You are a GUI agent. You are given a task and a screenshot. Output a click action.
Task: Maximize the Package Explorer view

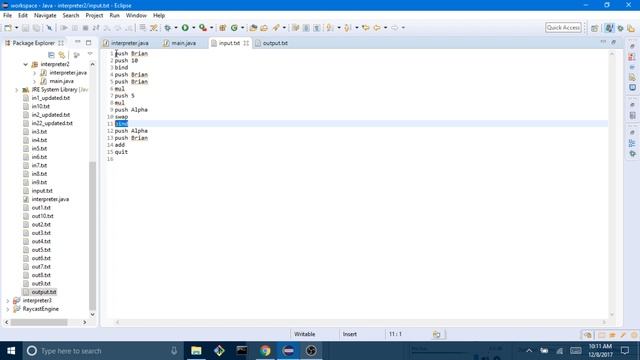click(89, 42)
